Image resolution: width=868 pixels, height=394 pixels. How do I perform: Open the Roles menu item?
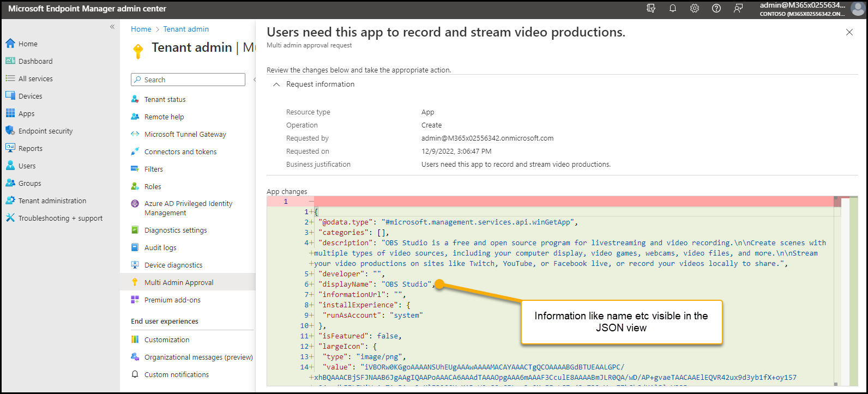pos(153,186)
